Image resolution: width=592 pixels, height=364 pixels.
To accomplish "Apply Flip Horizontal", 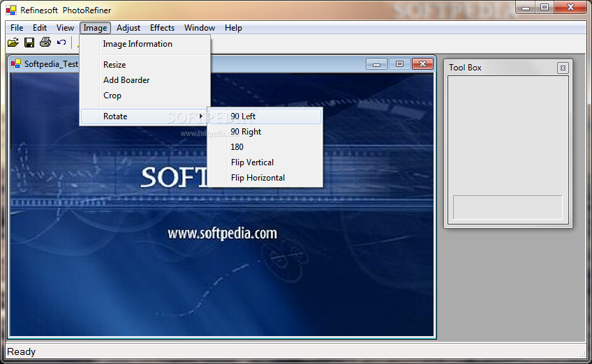I will click(x=265, y=178).
